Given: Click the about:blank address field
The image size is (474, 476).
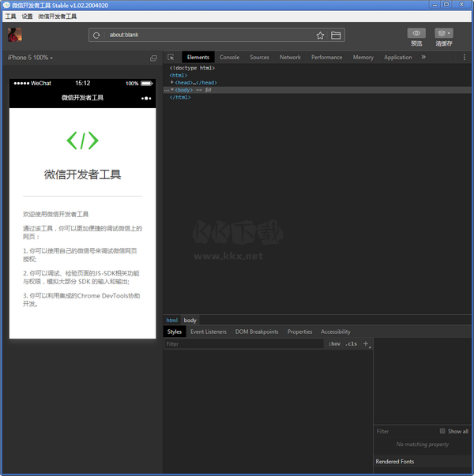Looking at the screenshot, I should click(205, 36).
